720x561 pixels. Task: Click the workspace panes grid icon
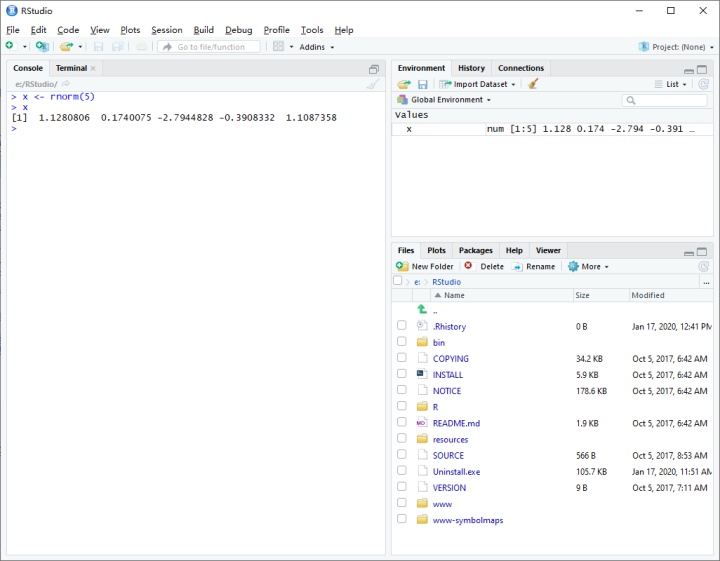tap(278, 46)
